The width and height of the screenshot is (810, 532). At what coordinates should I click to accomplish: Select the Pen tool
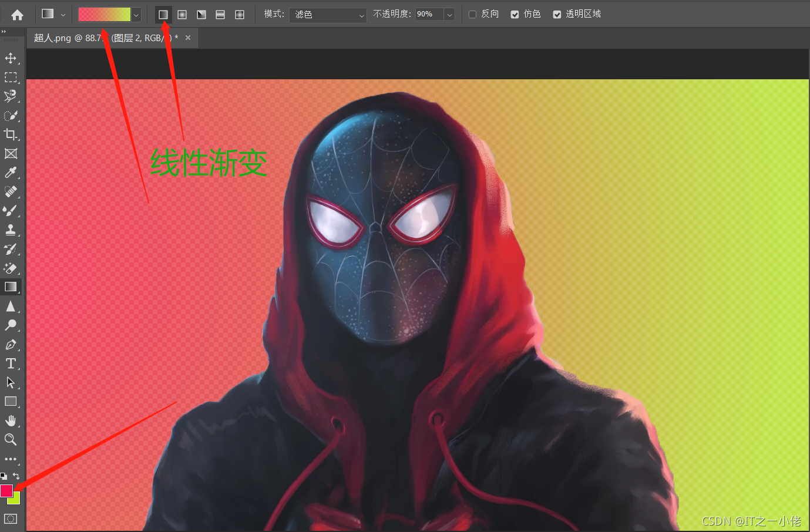point(11,344)
